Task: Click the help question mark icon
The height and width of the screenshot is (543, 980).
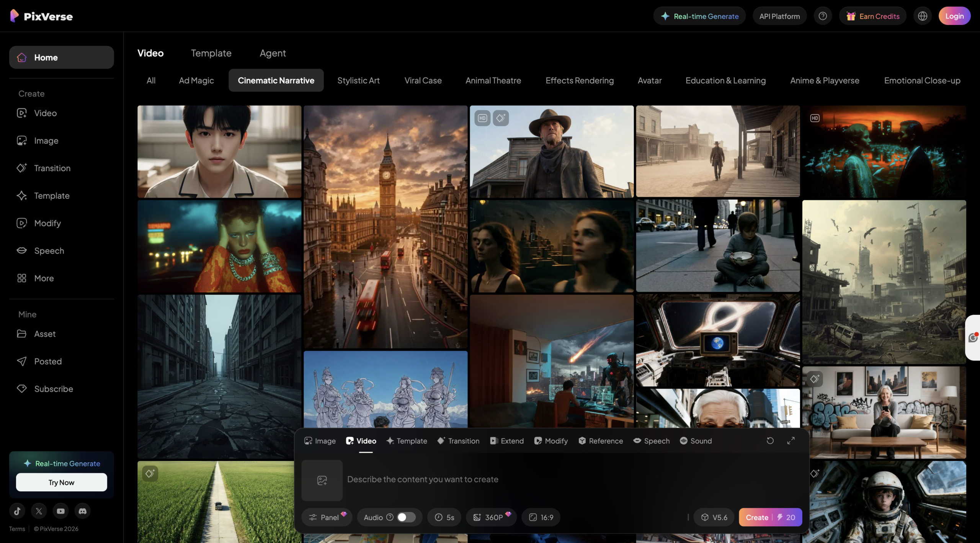Action: coord(823,16)
